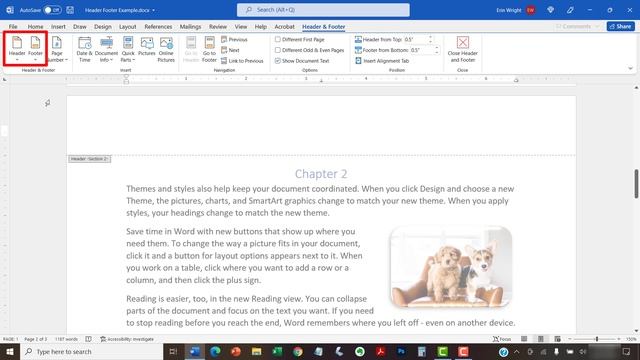
Task: Open document name dropdown in title bar
Action: pos(153,10)
